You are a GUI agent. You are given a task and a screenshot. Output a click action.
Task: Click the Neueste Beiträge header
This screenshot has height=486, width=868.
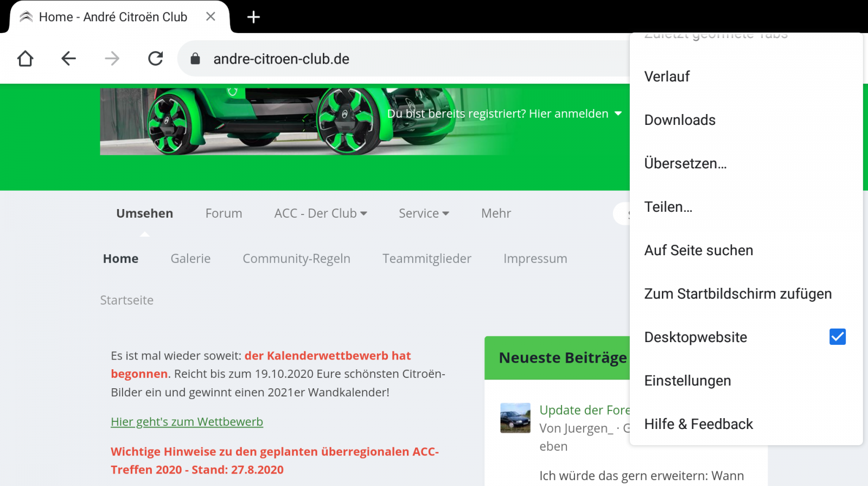click(563, 358)
